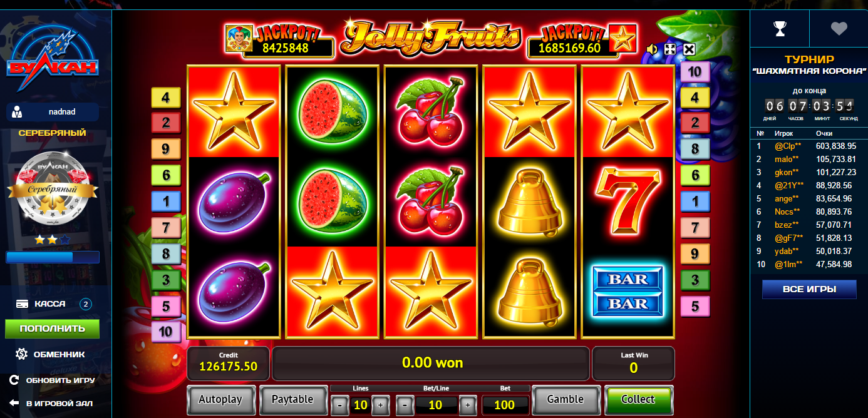Click the blue level progress bar
The width and height of the screenshot is (868, 418).
point(53,257)
